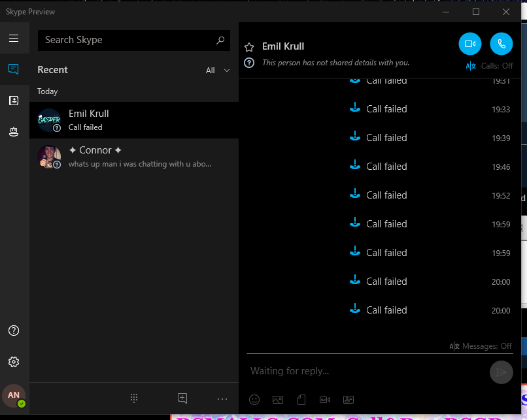The height and width of the screenshot is (420, 527).
Task: Toggle Messages translation Off
Action: pyautogui.click(x=481, y=346)
